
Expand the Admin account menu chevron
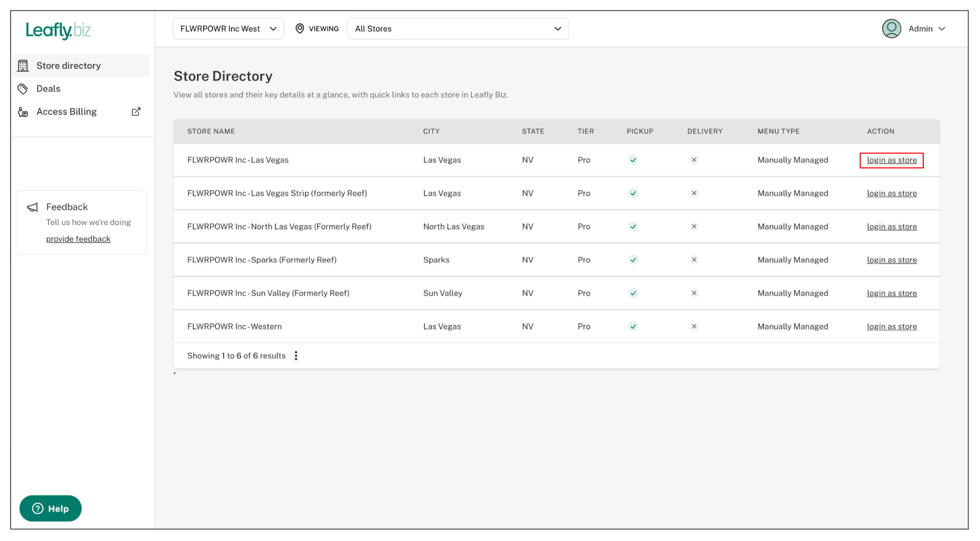[x=942, y=29]
